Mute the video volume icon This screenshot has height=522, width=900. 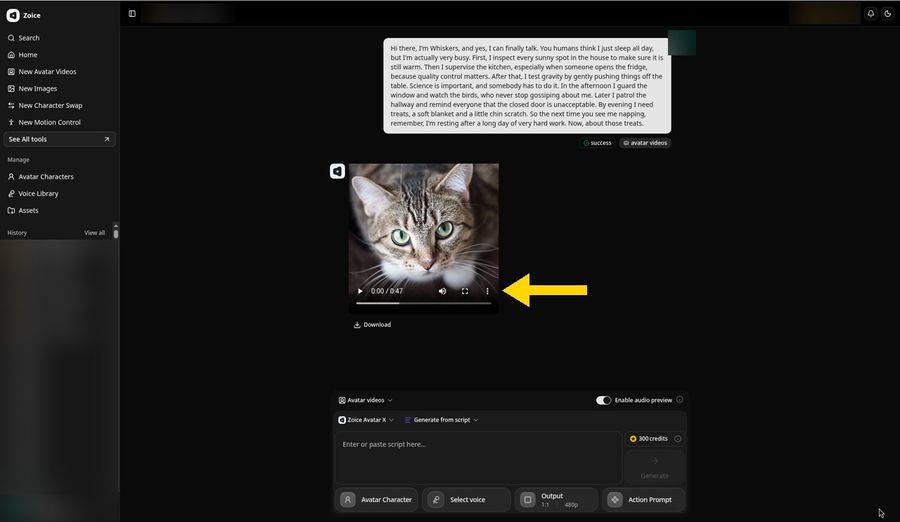pos(443,291)
